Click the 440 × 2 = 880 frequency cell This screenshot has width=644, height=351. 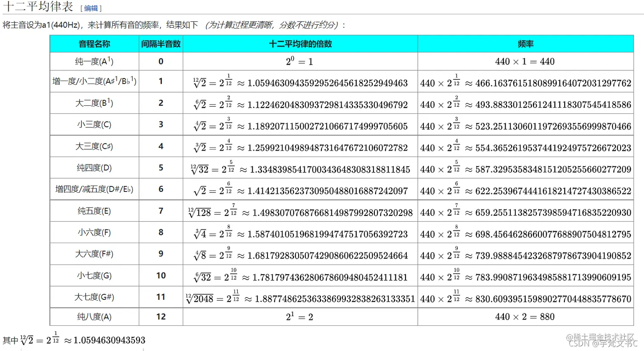526,317
